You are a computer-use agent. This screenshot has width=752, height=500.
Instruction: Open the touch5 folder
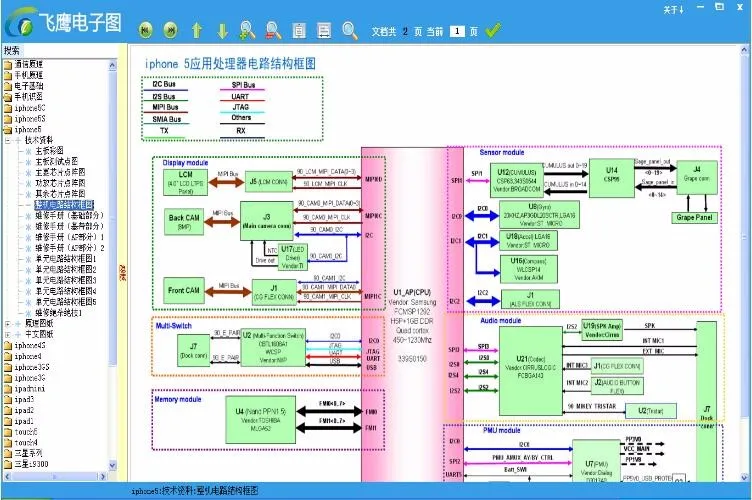[x=21, y=432]
